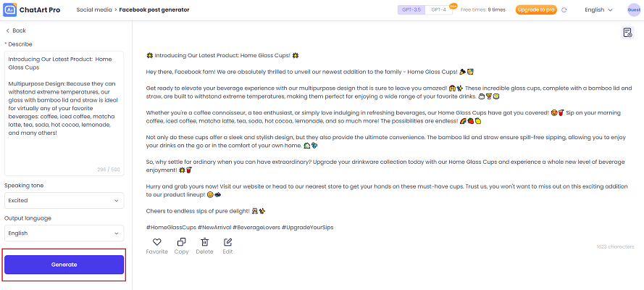Click the Favorite heart icon
Screen dimensions: 644x290
tap(157, 242)
